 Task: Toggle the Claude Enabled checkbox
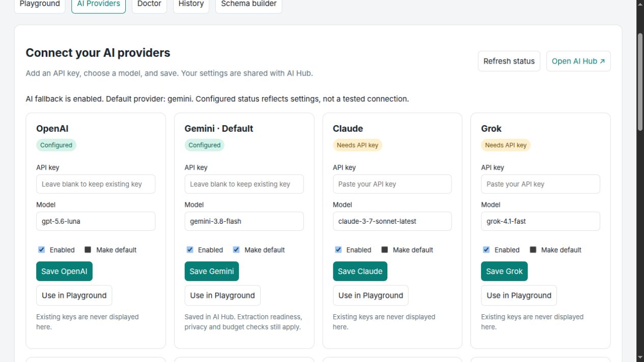tap(339, 250)
